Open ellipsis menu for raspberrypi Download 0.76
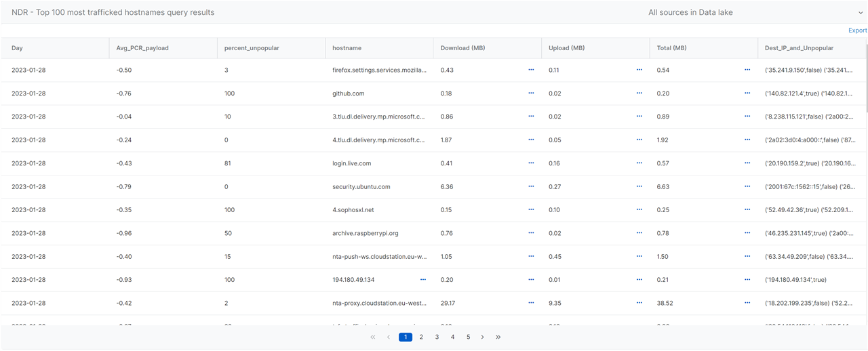The width and height of the screenshot is (868, 351). tap(531, 233)
